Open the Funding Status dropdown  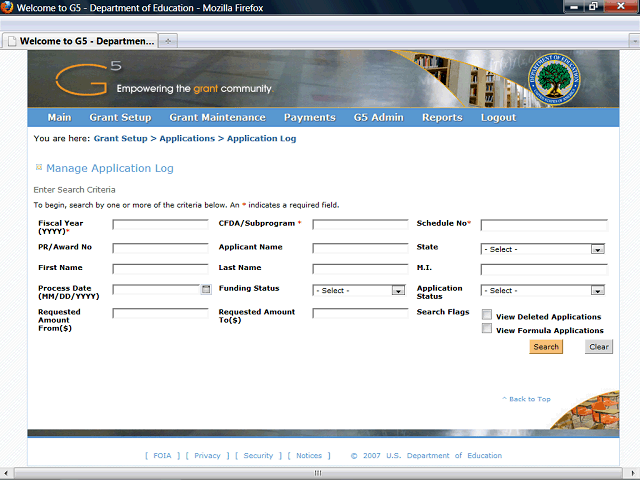point(359,290)
